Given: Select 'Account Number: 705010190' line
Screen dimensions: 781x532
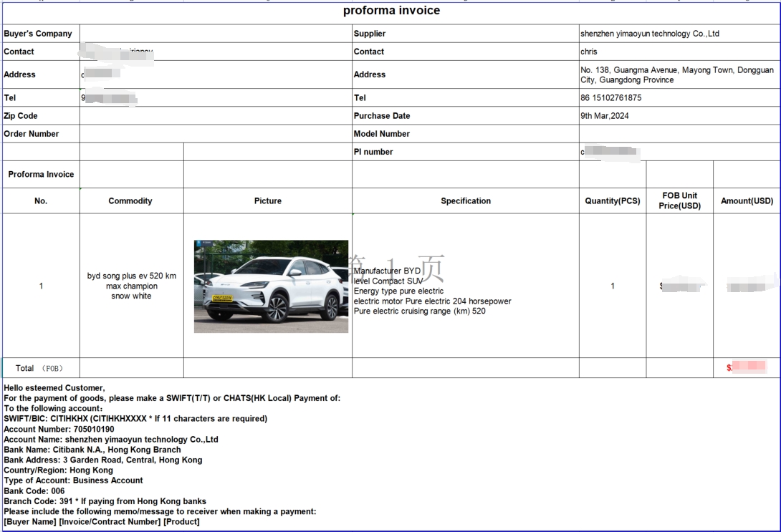Looking at the screenshot, I should (x=59, y=429).
